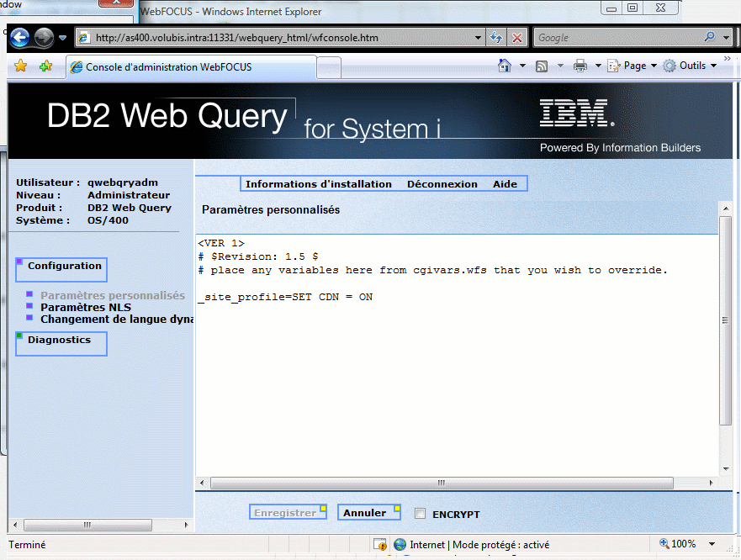Click the text area scroll right arrow
Screen dimensions: 741x560
[x=712, y=483]
